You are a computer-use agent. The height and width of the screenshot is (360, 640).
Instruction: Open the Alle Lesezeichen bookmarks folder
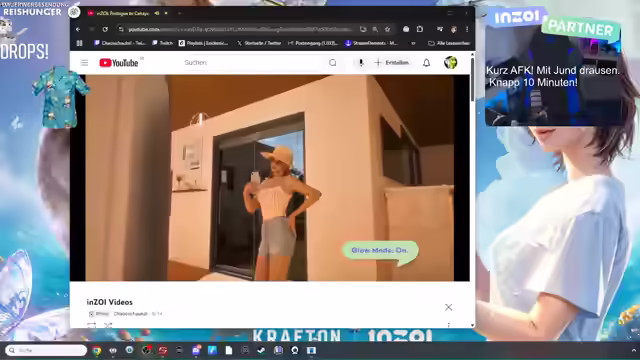pos(449,43)
